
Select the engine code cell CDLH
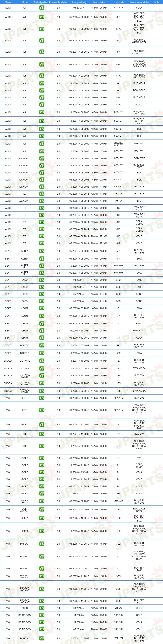(x=139, y=8)
